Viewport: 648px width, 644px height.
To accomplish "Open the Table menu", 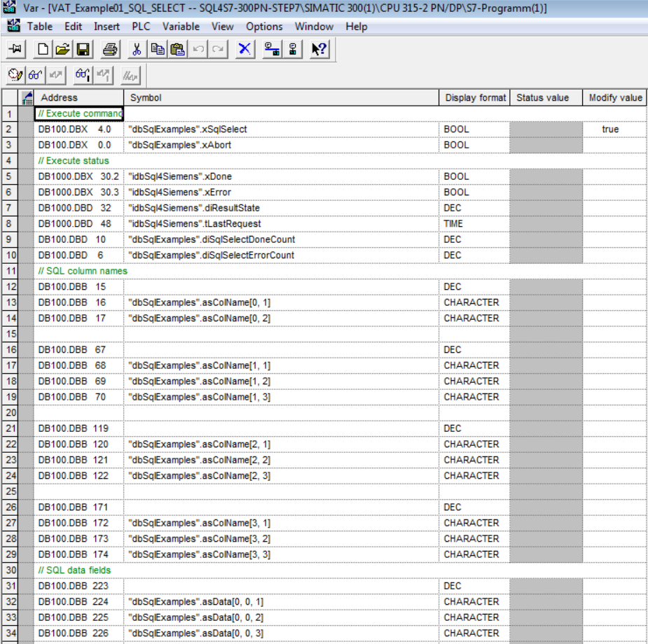I will [40, 27].
